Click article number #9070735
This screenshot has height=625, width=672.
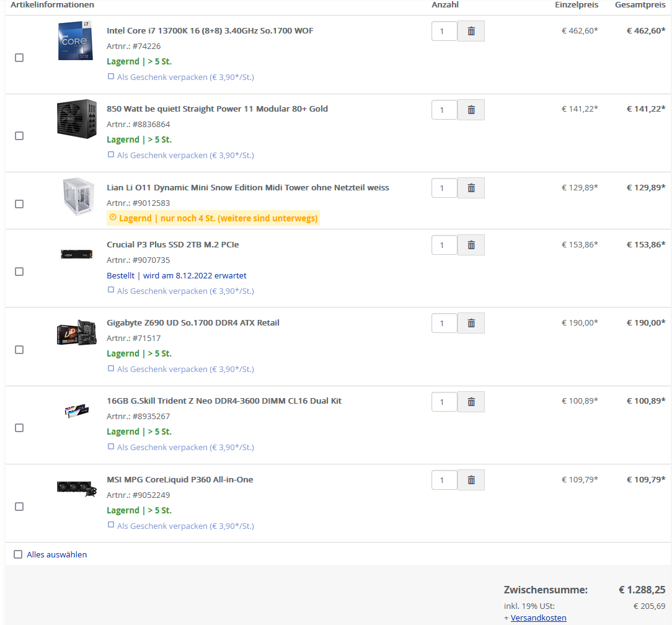151,260
